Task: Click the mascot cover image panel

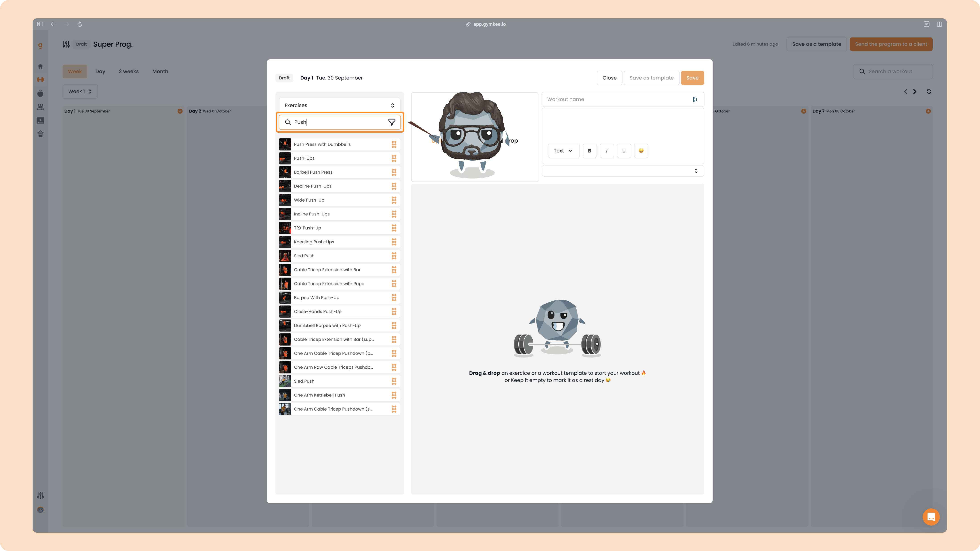Action: [474, 137]
